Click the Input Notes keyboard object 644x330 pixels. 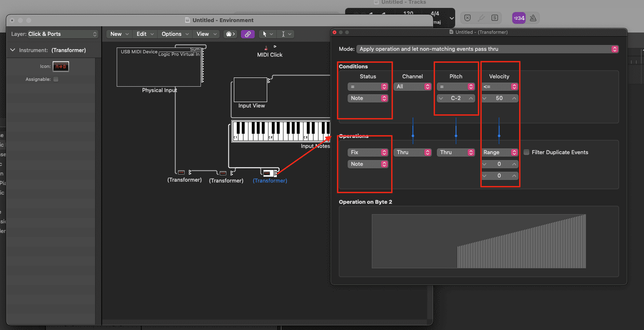click(281, 131)
